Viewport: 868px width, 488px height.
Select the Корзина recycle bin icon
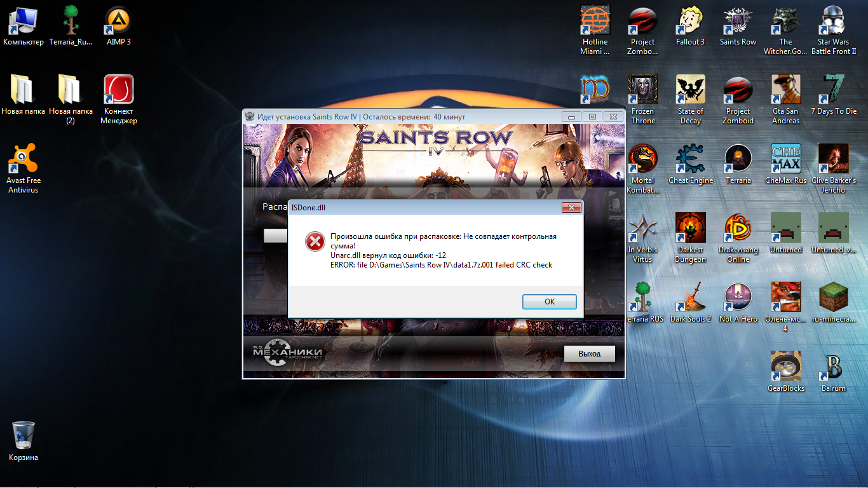[x=24, y=441]
